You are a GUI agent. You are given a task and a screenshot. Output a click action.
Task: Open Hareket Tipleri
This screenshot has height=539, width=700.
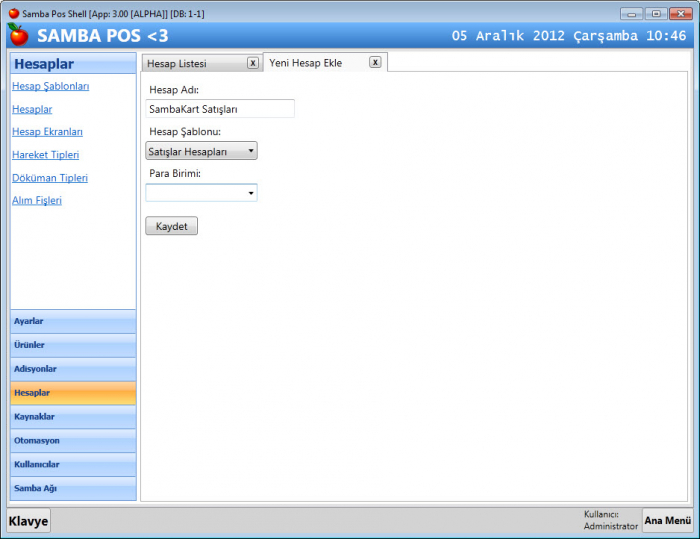[45, 155]
